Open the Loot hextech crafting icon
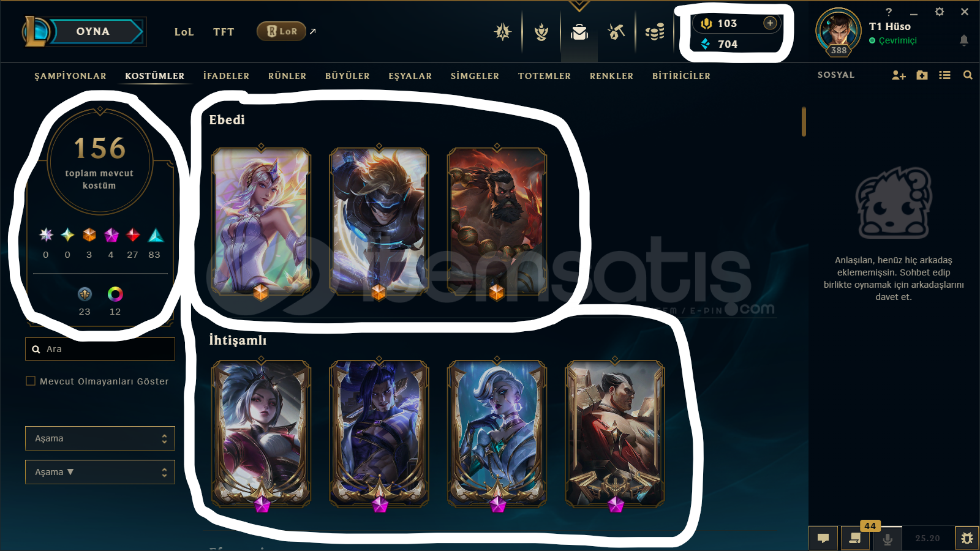The height and width of the screenshot is (551, 980). (616, 32)
